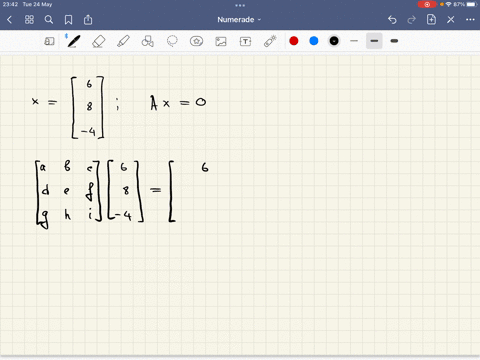Go back with the left chevron
The image size is (480, 360).
coord(9,20)
